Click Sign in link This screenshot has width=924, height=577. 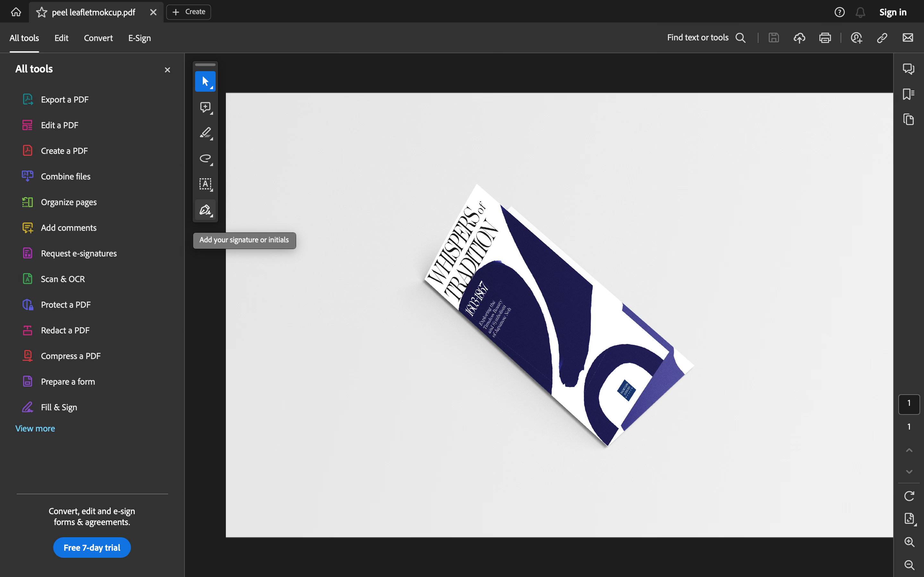pos(893,12)
